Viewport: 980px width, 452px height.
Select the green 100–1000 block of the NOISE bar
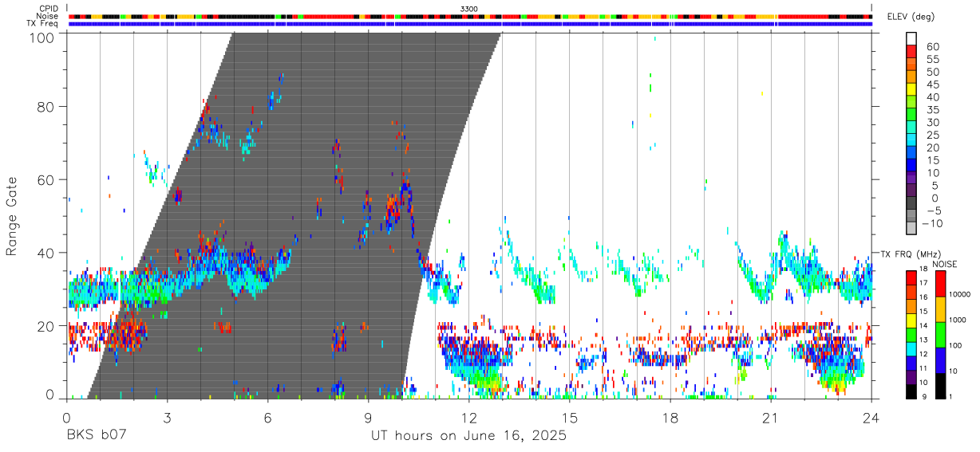click(940, 335)
